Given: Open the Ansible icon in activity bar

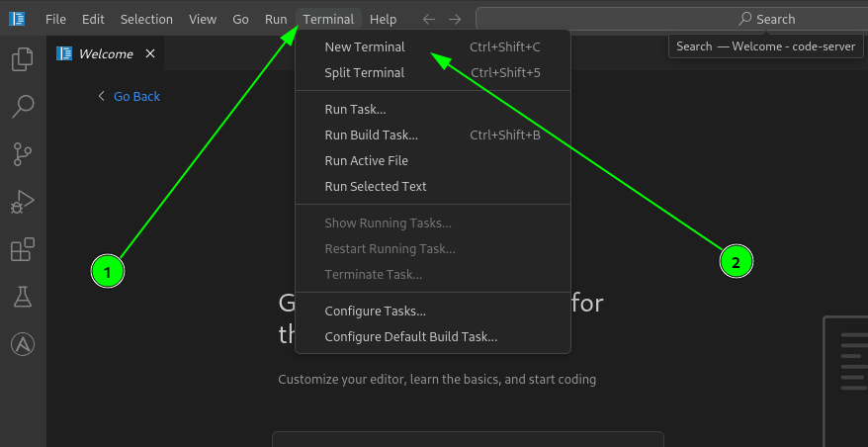Looking at the screenshot, I should coord(23,344).
